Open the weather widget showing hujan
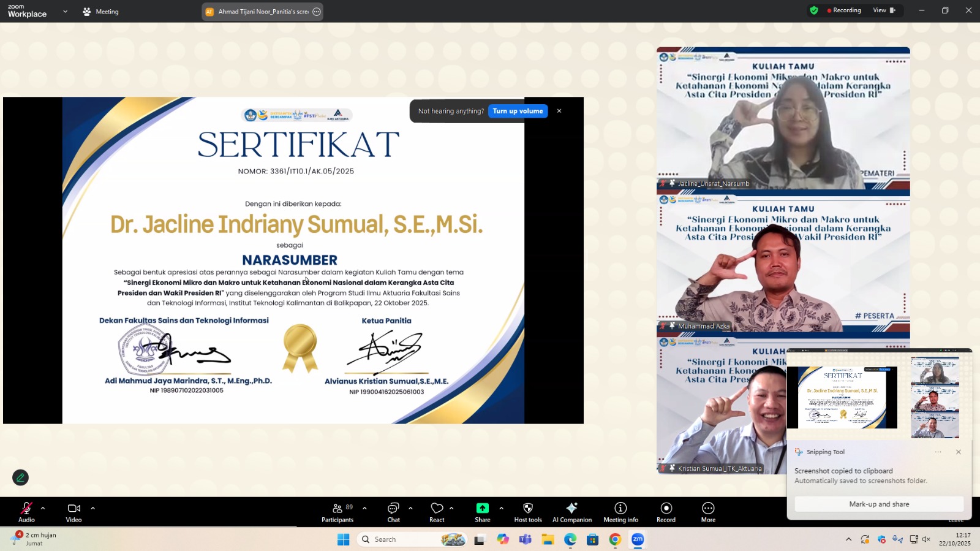 (x=34, y=539)
